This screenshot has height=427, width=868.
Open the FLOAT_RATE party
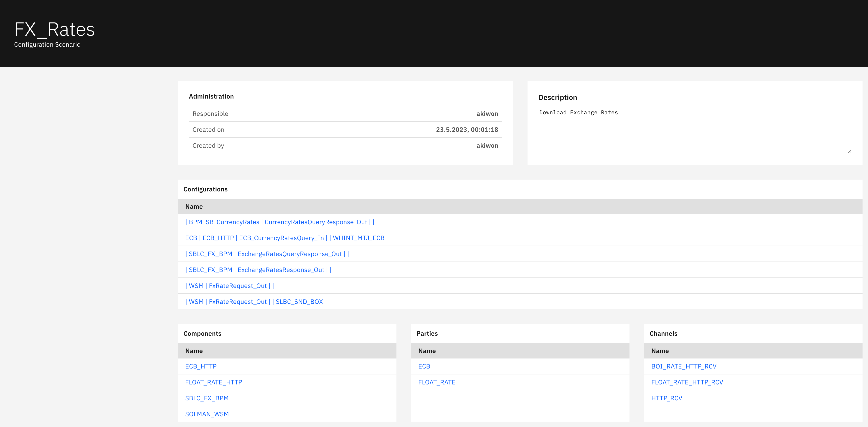[436, 382]
